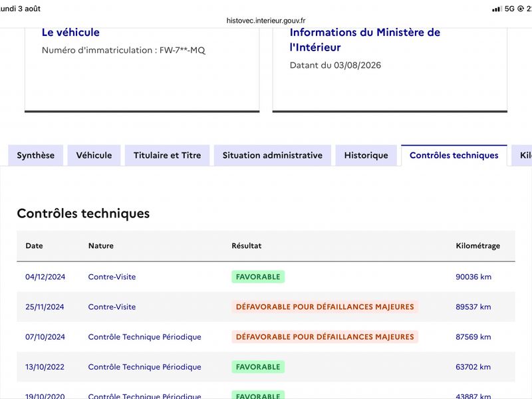Tap the cellular signal strength icon
532x399 pixels.
[x=497, y=9]
